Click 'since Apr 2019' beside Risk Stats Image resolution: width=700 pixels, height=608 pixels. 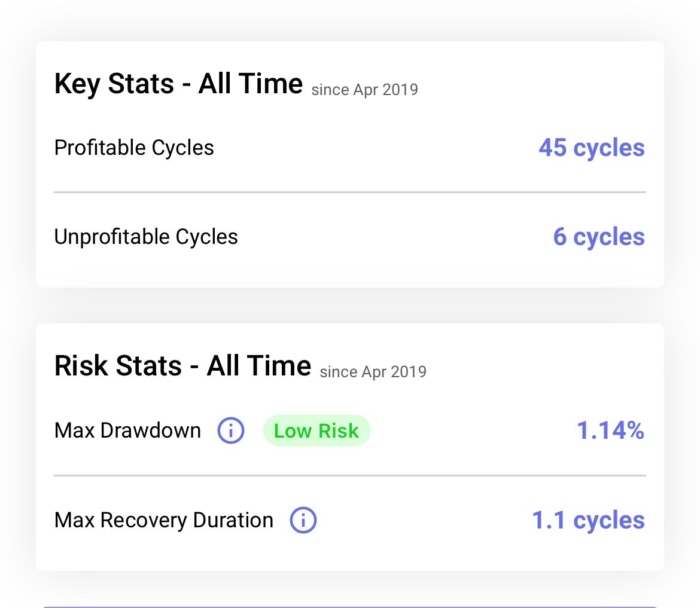373,372
